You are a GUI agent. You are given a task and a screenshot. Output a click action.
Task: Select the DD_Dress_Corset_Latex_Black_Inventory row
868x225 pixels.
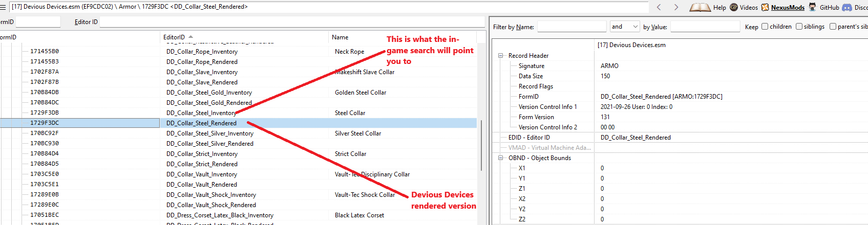coord(238,215)
